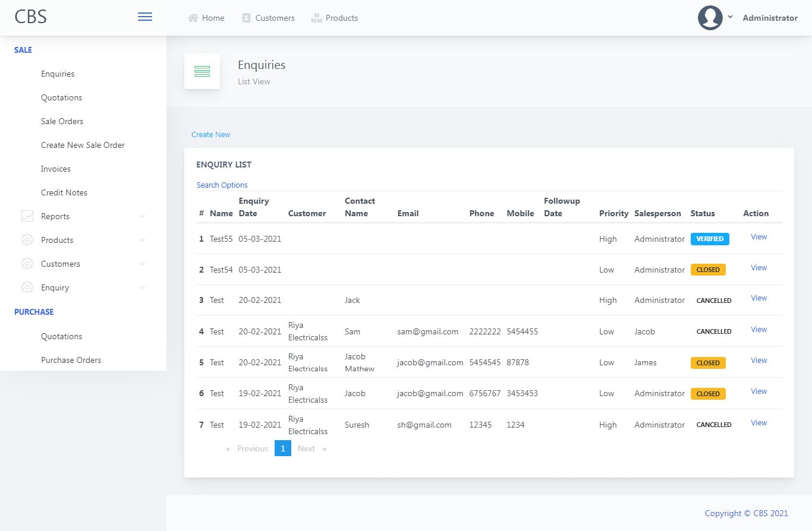Click the Administrator username in header

coord(770,18)
